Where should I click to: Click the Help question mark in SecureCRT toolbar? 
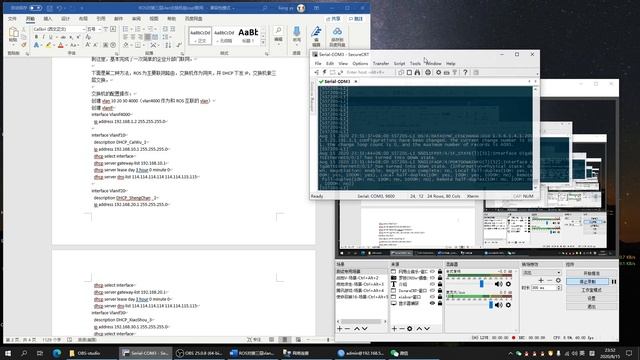coord(465,72)
